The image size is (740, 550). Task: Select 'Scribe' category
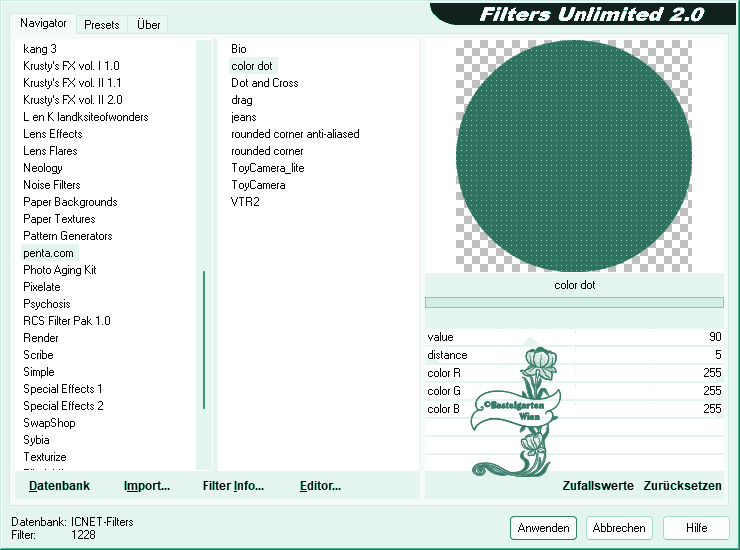tap(38, 355)
